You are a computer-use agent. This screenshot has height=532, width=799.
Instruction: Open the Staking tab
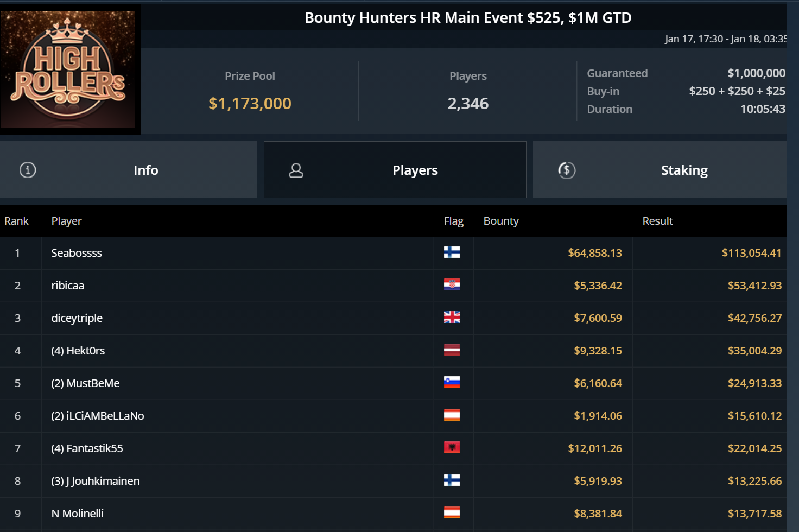pos(684,170)
